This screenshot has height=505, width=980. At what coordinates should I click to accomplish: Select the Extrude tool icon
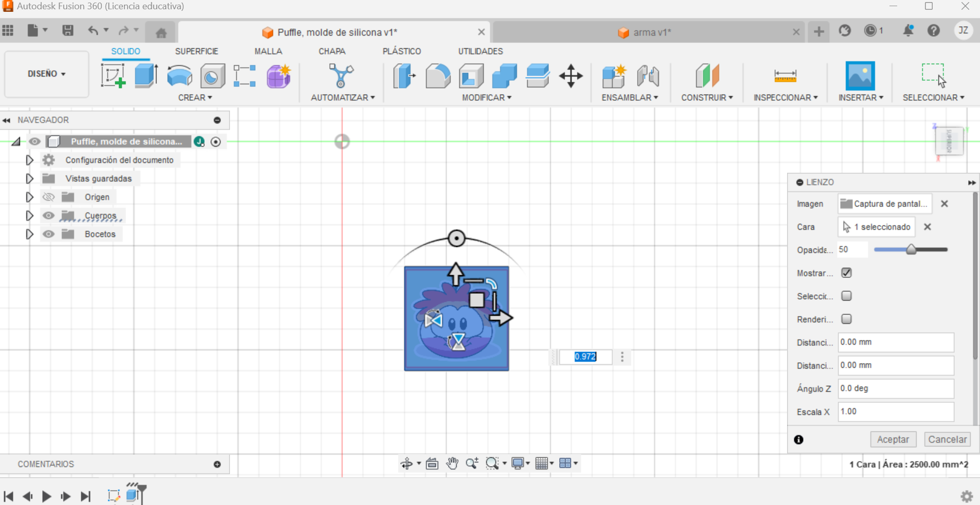146,76
